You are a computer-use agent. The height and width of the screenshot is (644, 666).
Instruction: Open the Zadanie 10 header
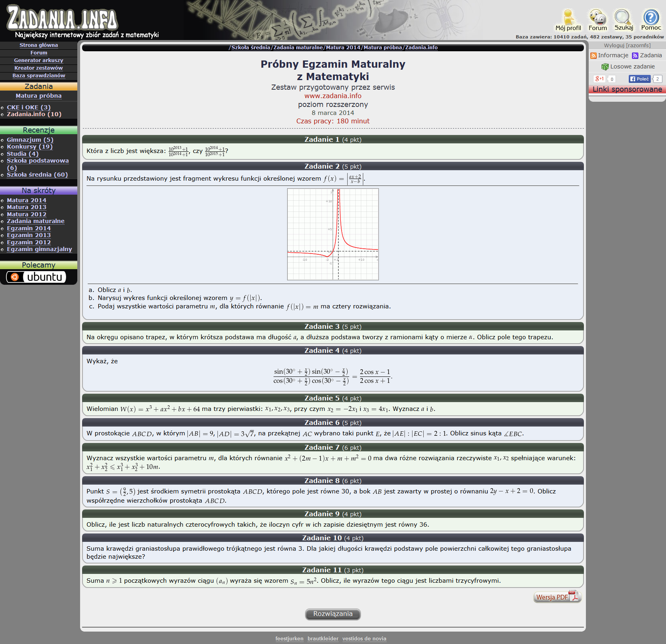point(333,538)
